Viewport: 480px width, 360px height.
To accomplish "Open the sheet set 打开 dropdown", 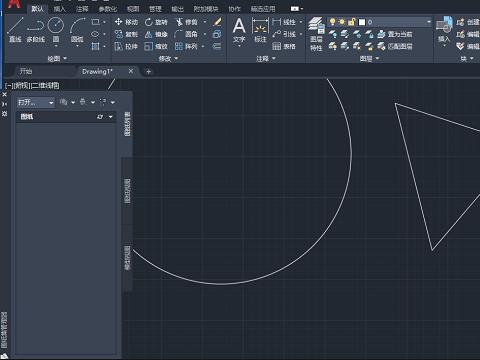I will point(36,102).
